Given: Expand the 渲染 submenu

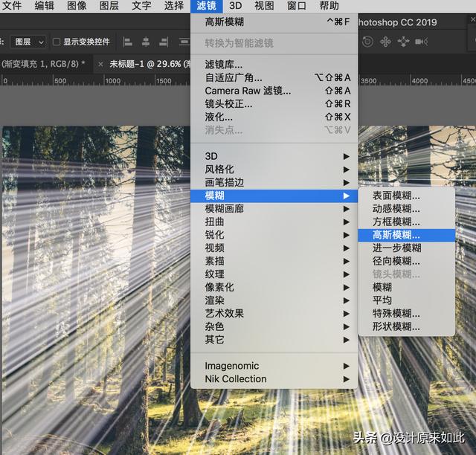Looking at the screenshot, I should tap(274, 300).
